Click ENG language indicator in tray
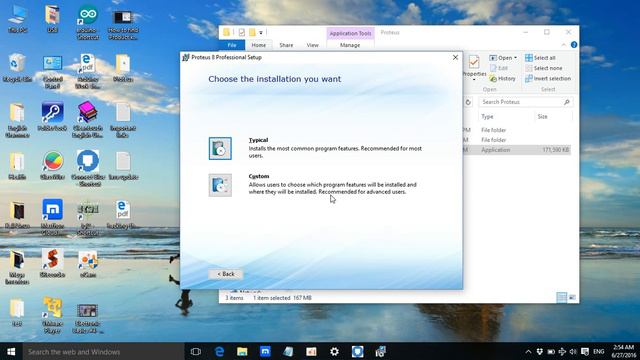The height and width of the screenshot is (360, 640). (599, 352)
